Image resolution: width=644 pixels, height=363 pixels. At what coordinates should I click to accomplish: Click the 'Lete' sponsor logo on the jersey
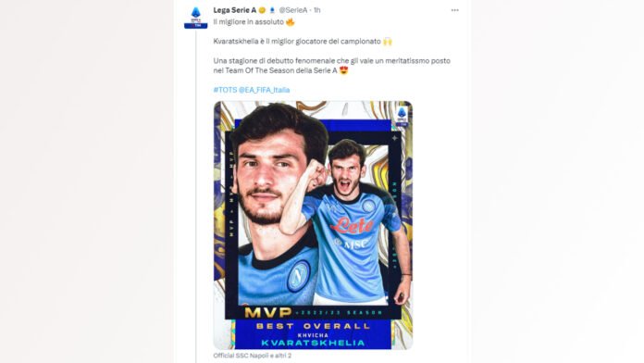click(x=352, y=225)
